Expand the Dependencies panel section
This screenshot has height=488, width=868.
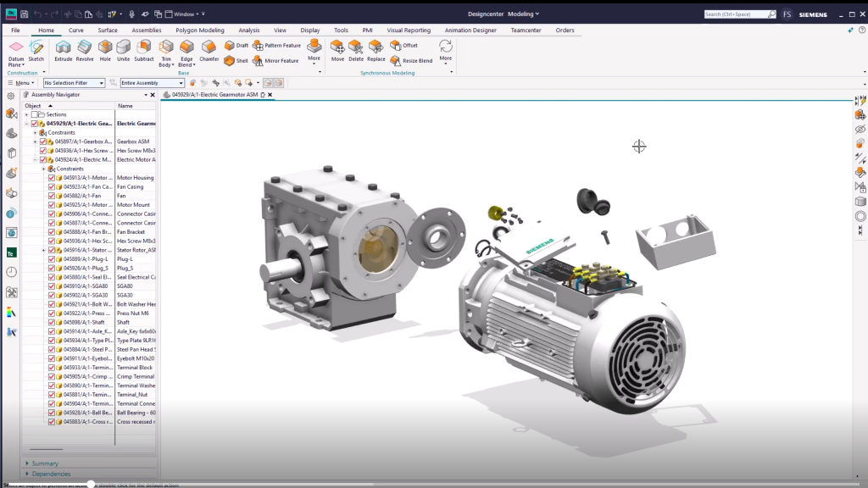(x=47, y=474)
